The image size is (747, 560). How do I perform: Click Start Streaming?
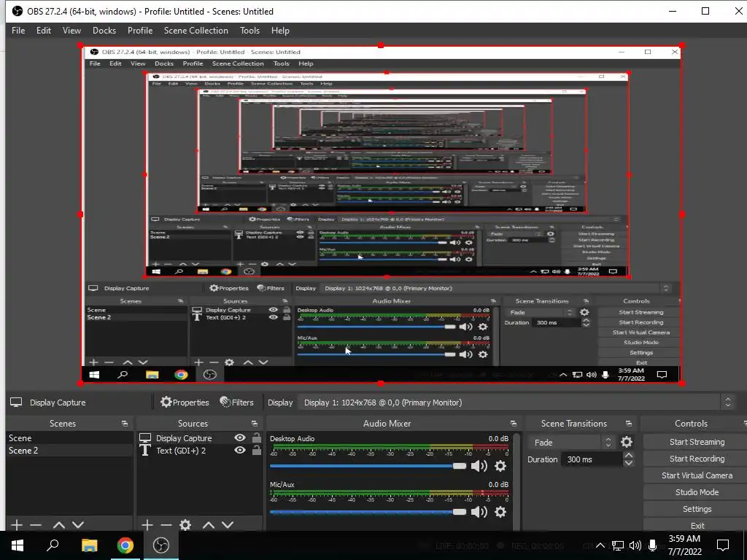(697, 442)
